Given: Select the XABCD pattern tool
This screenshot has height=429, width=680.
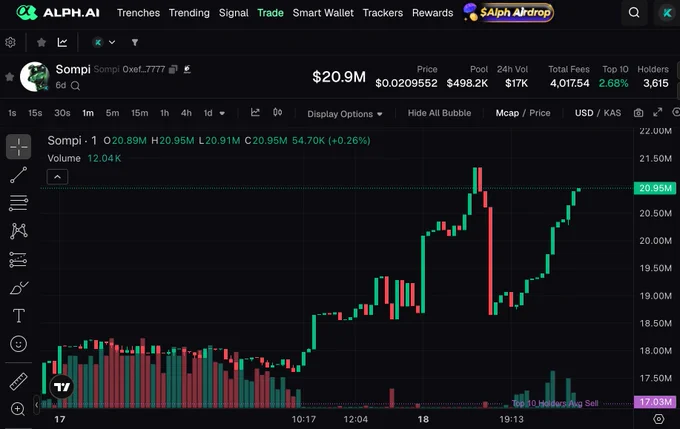Looking at the screenshot, I should [x=19, y=231].
